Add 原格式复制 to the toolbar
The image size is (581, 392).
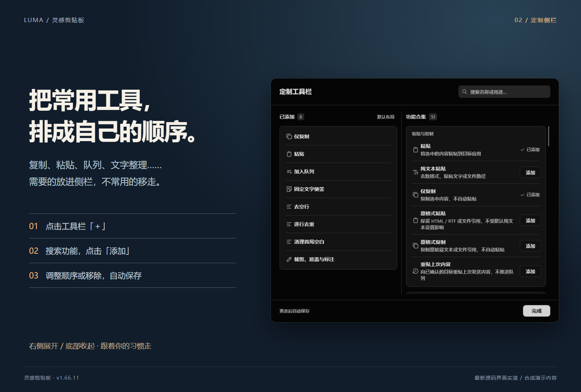click(x=531, y=246)
